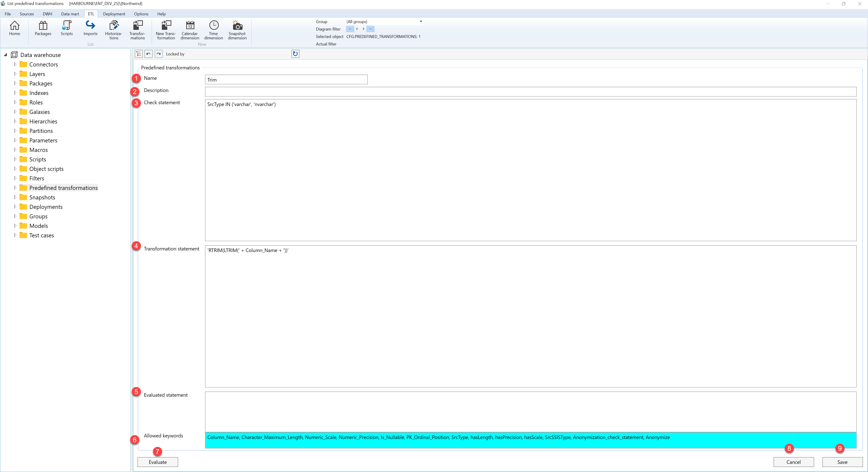Expand the Galaxies tree node

click(15, 111)
